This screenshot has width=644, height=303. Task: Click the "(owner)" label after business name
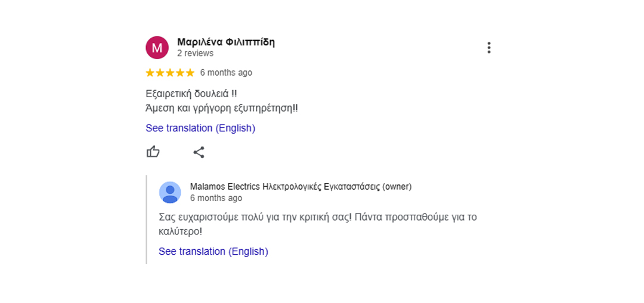[397, 187]
